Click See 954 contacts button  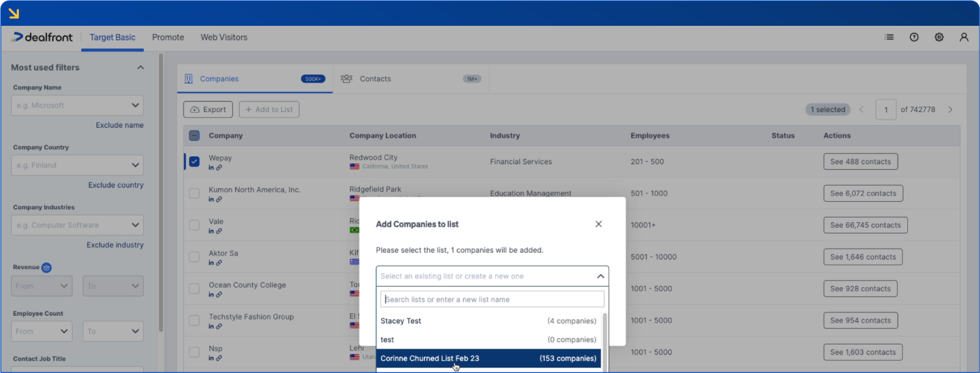coord(860,320)
